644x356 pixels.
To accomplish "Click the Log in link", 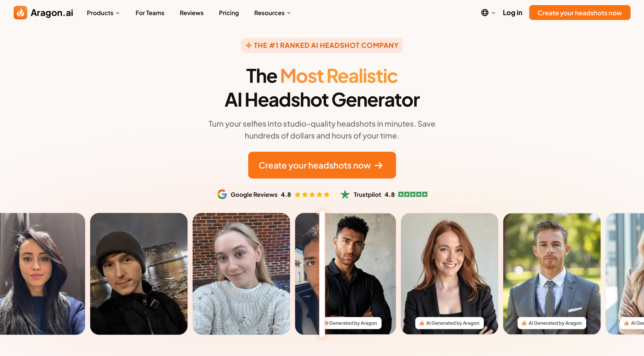I will point(512,13).
